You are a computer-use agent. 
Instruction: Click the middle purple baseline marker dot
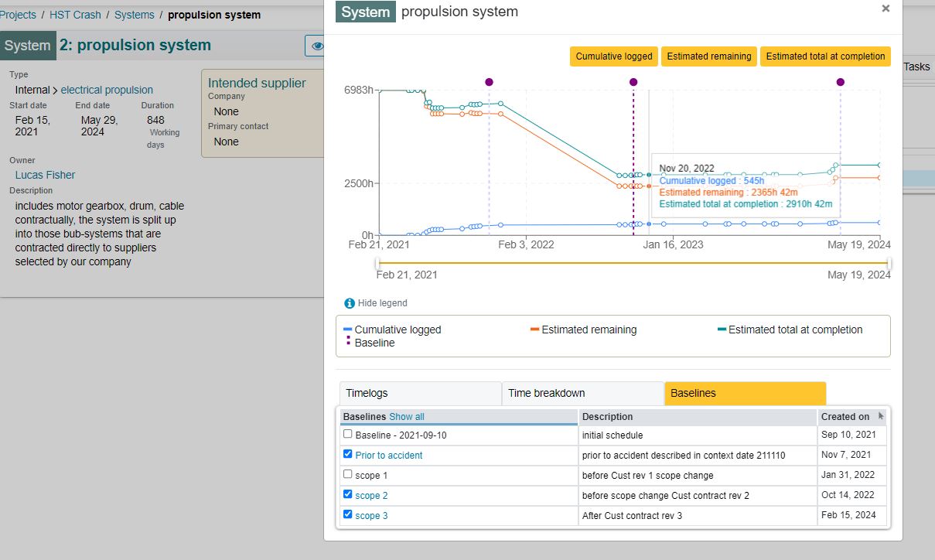click(633, 82)
